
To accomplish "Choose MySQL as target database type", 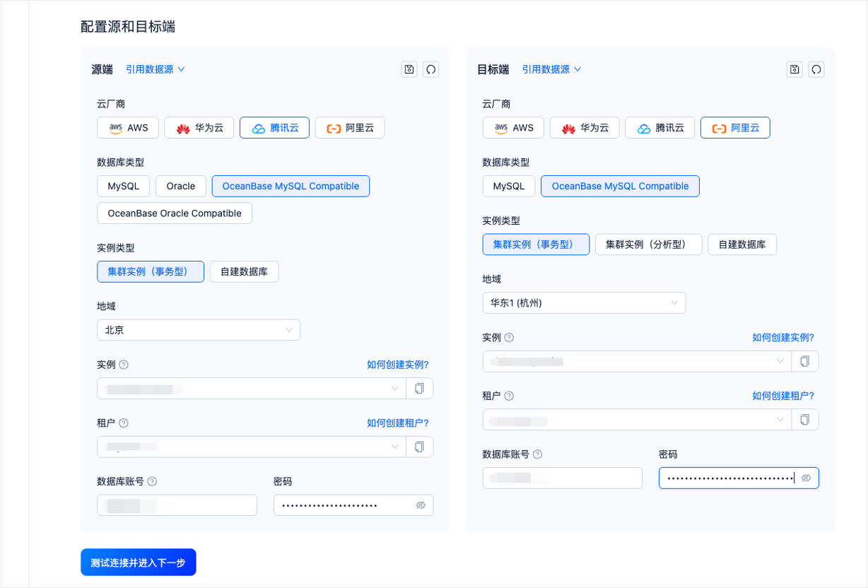I will click(509, 186).
